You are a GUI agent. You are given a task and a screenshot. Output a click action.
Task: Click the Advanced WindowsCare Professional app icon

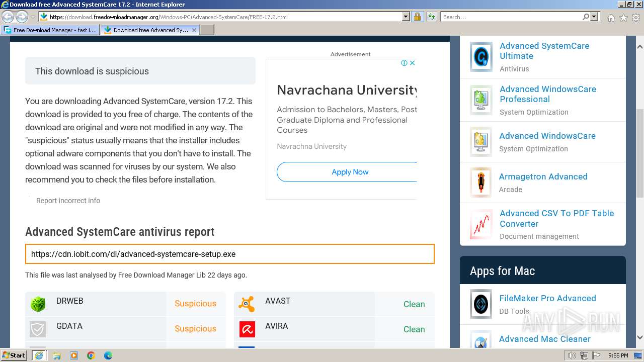click(x=481, y=100)
